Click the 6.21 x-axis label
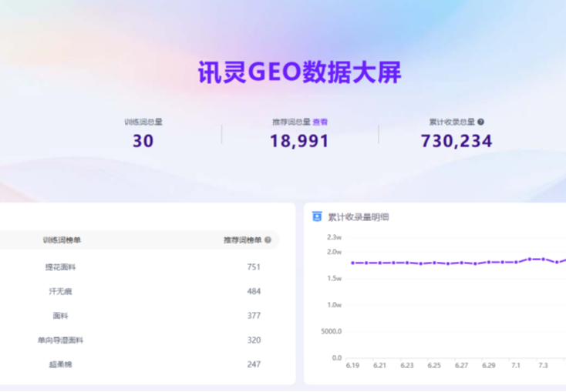 [379, 365]
